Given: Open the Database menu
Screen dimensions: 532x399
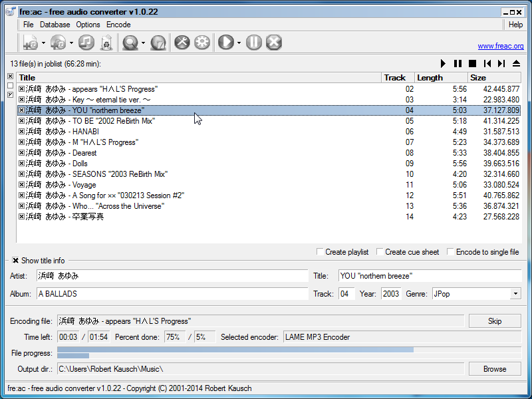Looking at the screenshot, I should coord(55,24).
